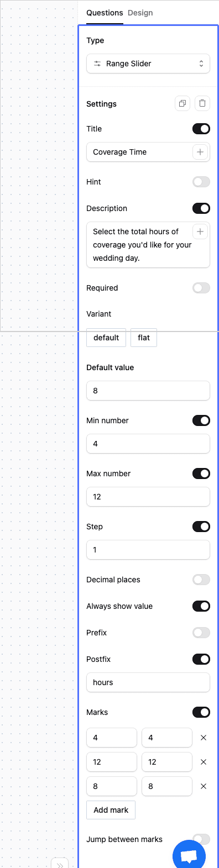Remove the 8 mark with its X icon
This screenshot has height=868, width=219.
(203, 786)
